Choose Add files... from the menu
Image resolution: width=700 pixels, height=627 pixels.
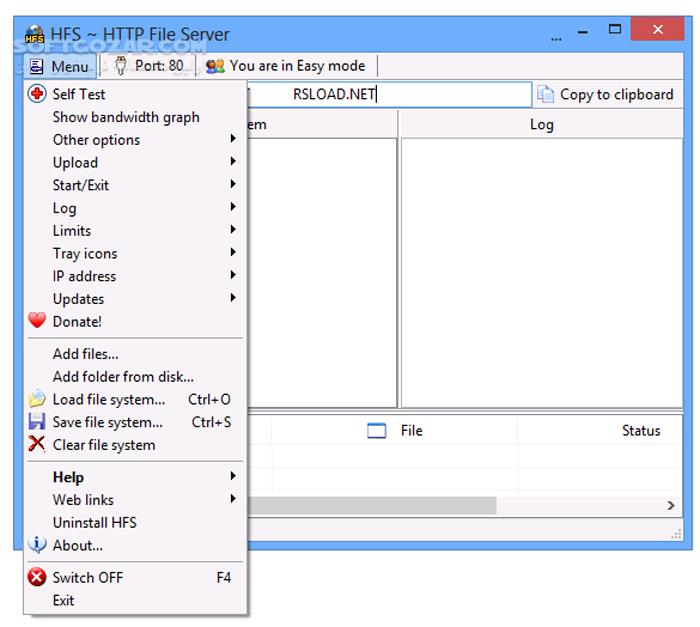pos(135,354)
